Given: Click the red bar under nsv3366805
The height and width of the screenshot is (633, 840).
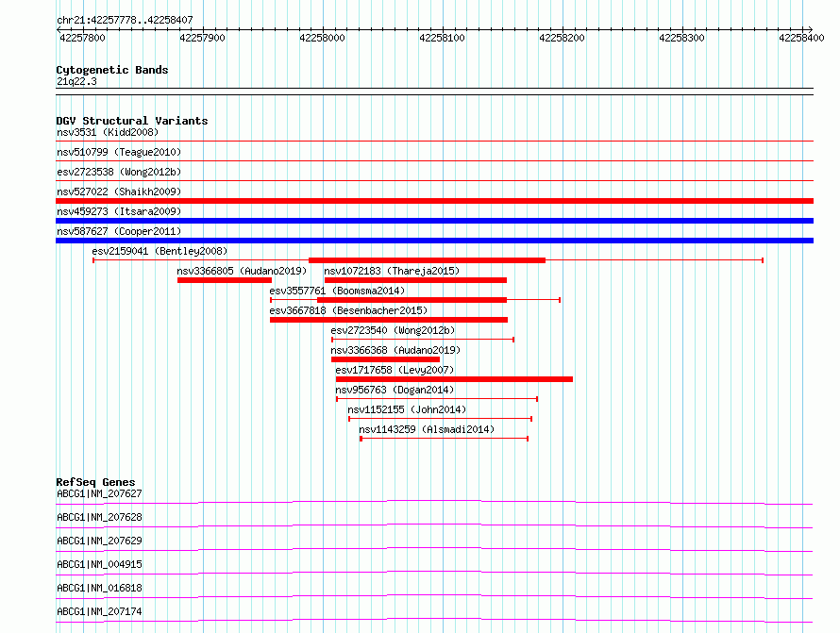Looking at the screenshot, I should click(225, 280).
